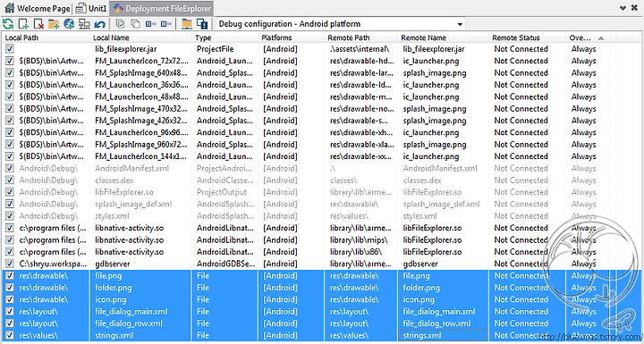The width and height of the screenshot is (644, 344).
Task: Sort by the Platforms column header
Action: click(292, 38)
